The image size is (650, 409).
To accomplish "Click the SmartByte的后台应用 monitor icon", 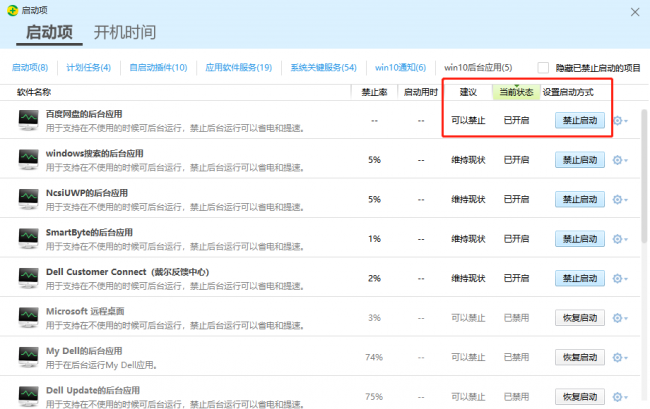I will [x=29, y=239].
